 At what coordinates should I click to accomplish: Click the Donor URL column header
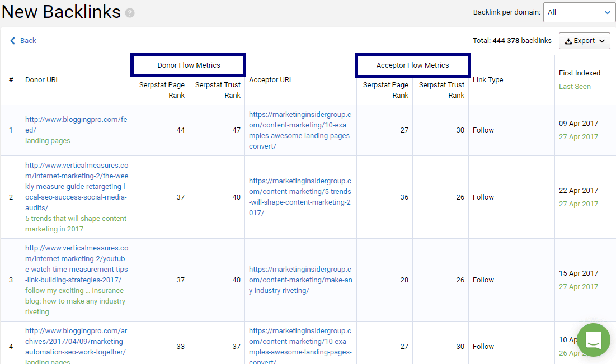click(43, 80)
